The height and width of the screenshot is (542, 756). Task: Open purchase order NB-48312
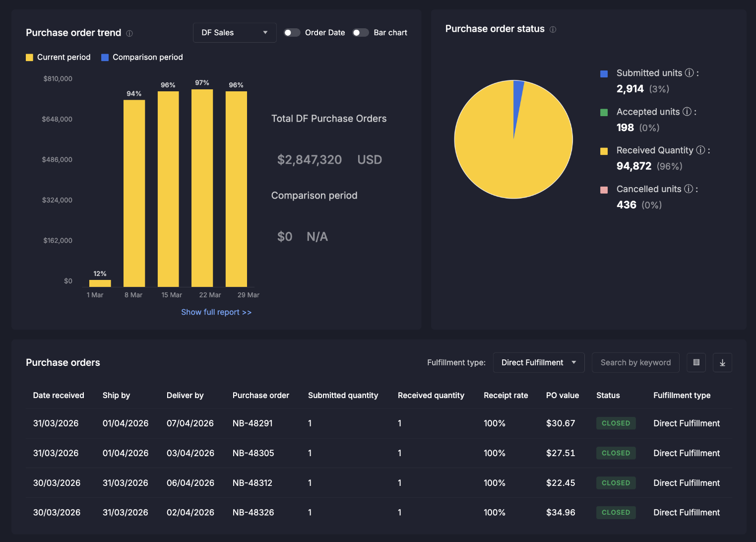[x=252, y=483]
